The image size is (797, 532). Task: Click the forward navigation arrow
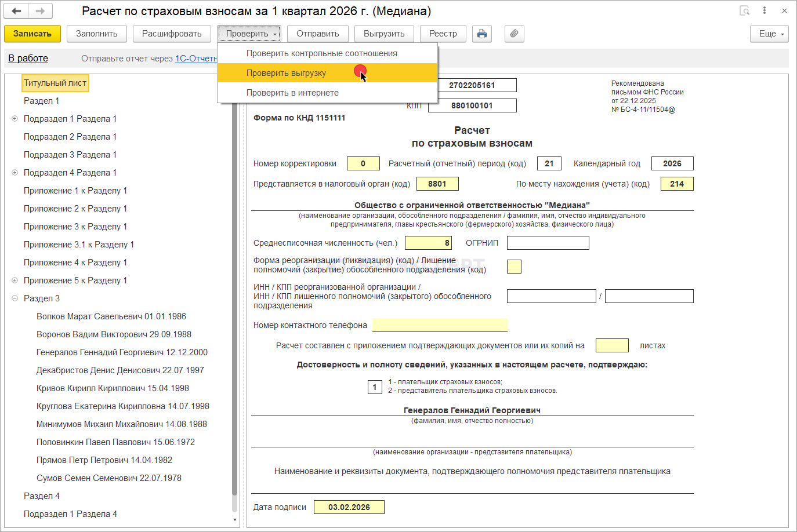pyautogui.click(x=40, y=11)
